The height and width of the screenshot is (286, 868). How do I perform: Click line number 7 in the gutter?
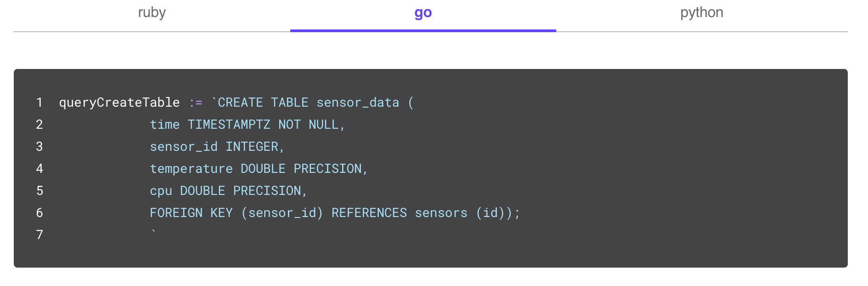click(39, 235)
